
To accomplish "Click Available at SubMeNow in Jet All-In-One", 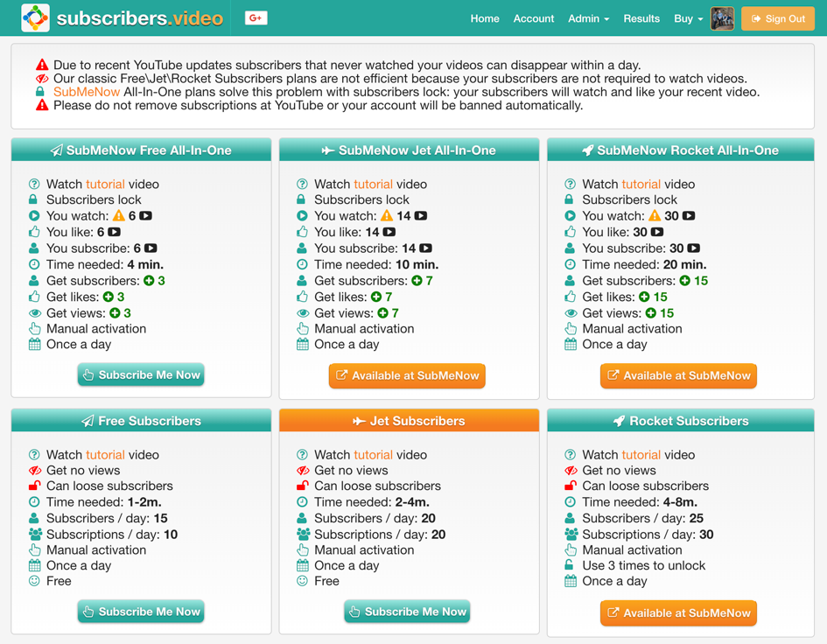I will 407,375.
